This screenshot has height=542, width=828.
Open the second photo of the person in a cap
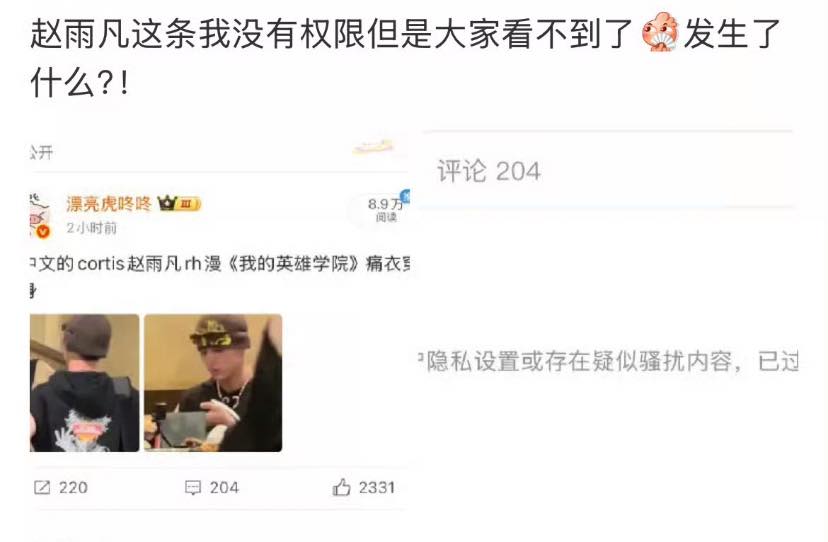(213, 383)
